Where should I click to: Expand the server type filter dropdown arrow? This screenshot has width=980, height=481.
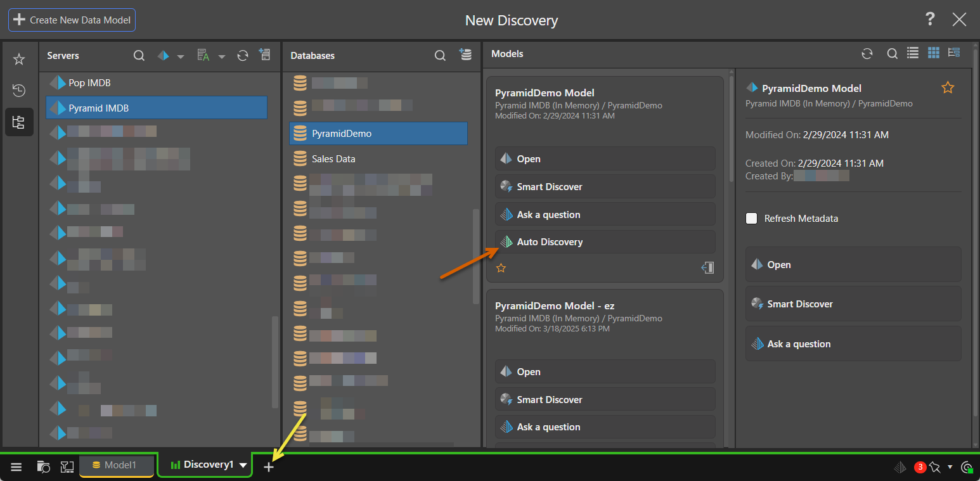click(181, 56)
